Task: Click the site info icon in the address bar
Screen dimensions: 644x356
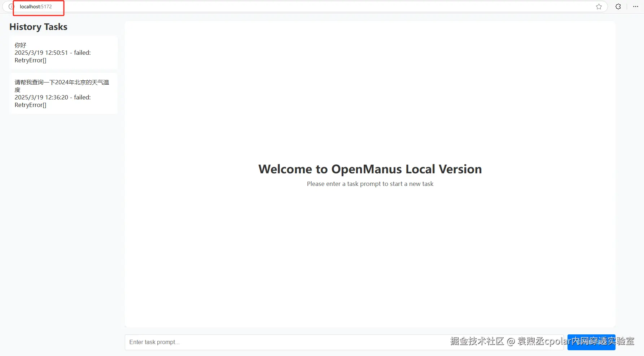Action: 11,6
